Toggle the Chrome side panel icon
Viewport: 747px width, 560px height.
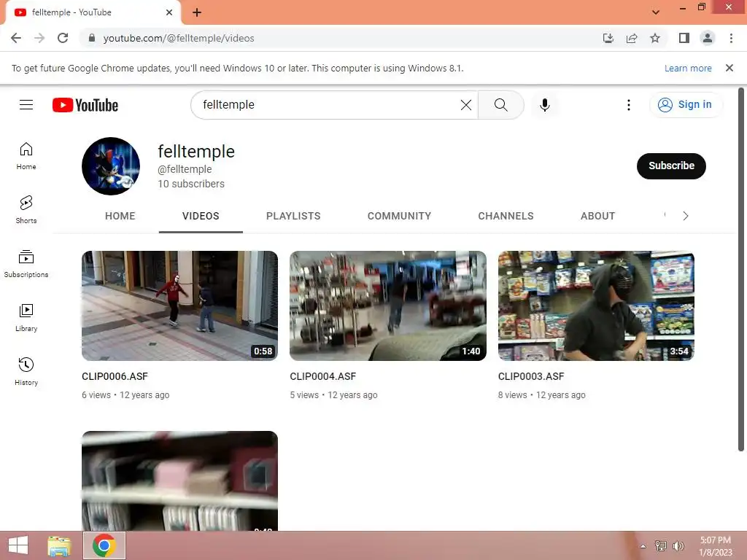click(684, 38)
